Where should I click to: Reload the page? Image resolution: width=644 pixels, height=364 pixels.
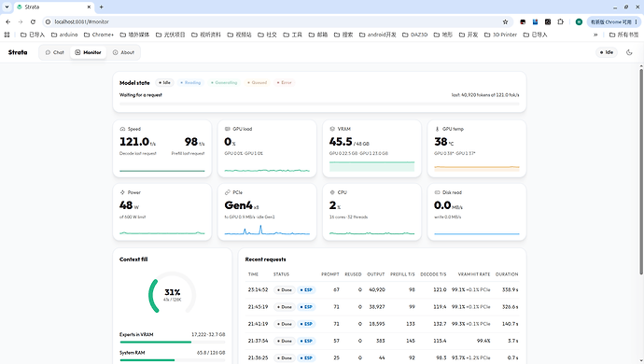tap(33, 21)
